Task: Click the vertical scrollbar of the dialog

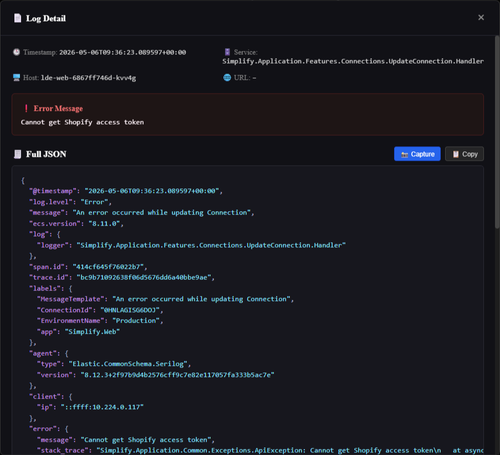Action: 497,132
